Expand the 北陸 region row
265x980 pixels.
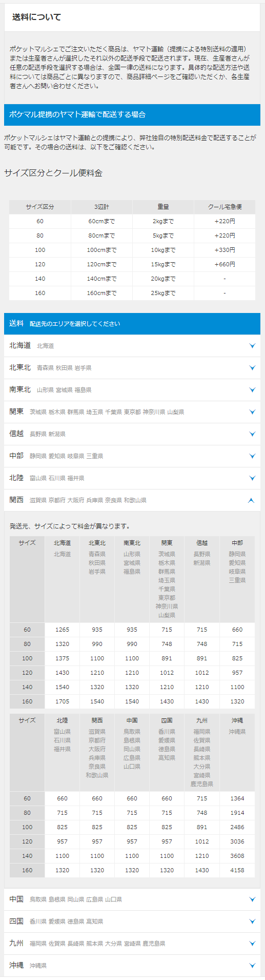[x=132, y=478]
